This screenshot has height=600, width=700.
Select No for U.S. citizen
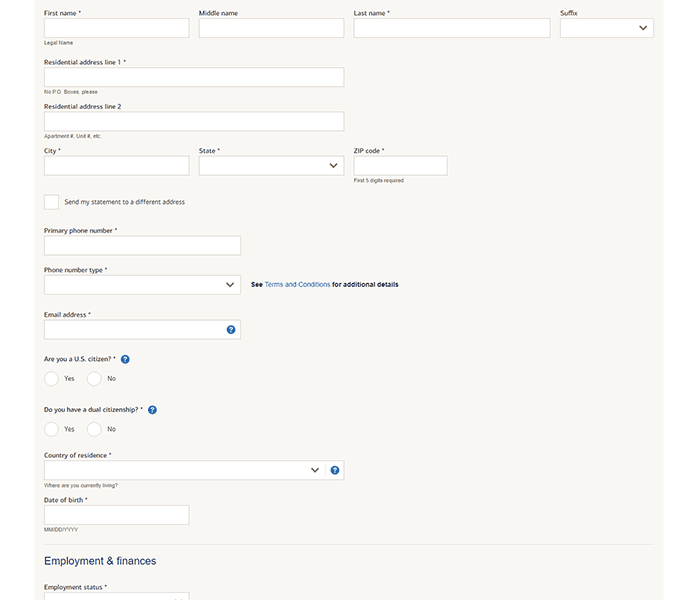click(x=94, y=379)
